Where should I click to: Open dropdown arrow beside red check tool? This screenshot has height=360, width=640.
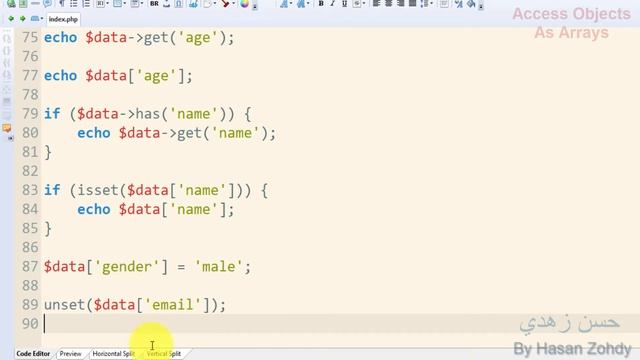point(233,3)
